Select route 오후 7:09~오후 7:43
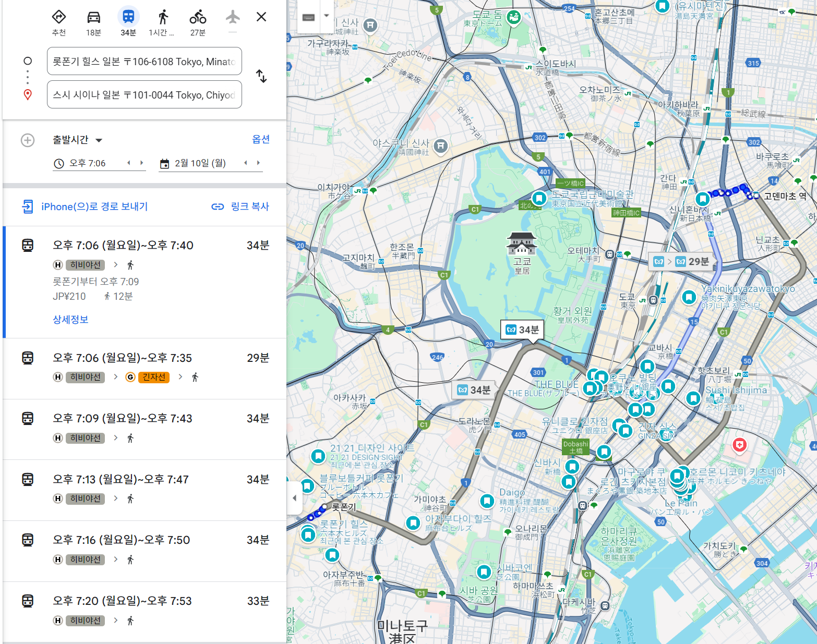Screen dimensions: 817x644 [x=145, y=429]
